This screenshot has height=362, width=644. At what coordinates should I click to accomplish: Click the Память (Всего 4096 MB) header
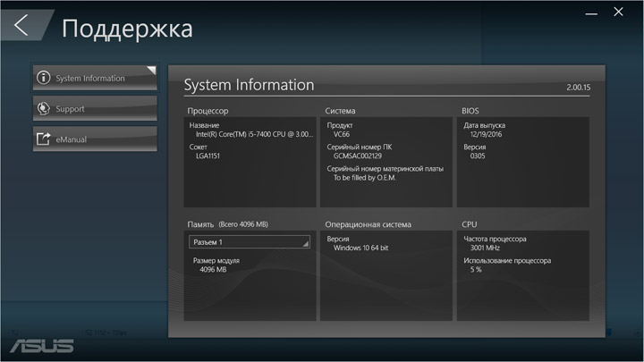tap(227, 224)
